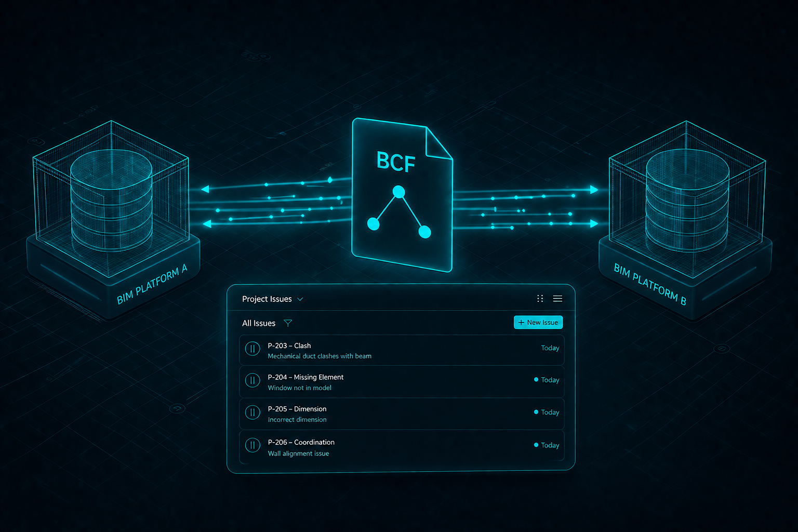Select 'Incorrect dimension' description
This screenshot has height=532, width=798.
297,420
